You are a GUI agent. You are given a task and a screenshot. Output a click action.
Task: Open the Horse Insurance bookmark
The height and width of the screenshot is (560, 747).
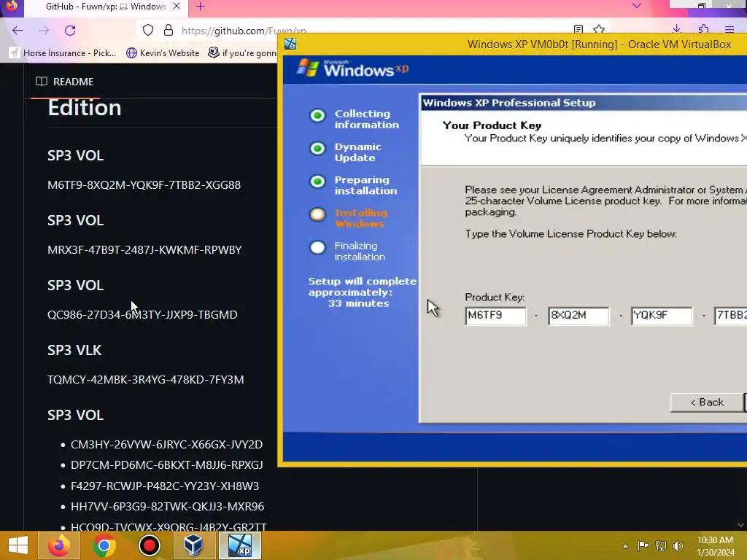click(x=63, y=52)
